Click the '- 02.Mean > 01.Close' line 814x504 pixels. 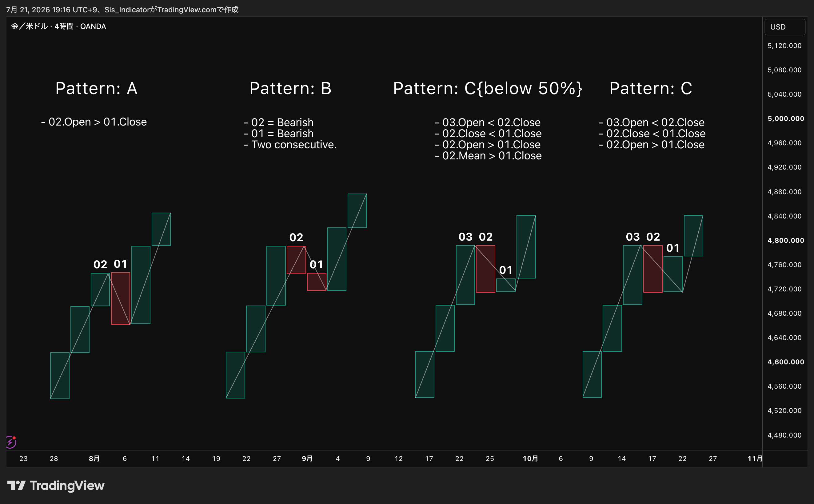(488, 156)
